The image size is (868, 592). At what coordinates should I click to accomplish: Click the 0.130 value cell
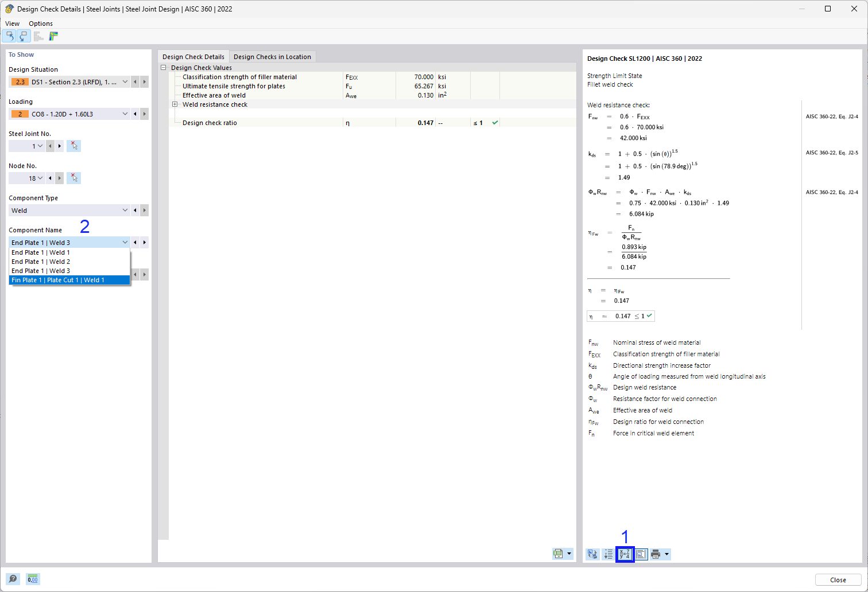click(416, 95)
